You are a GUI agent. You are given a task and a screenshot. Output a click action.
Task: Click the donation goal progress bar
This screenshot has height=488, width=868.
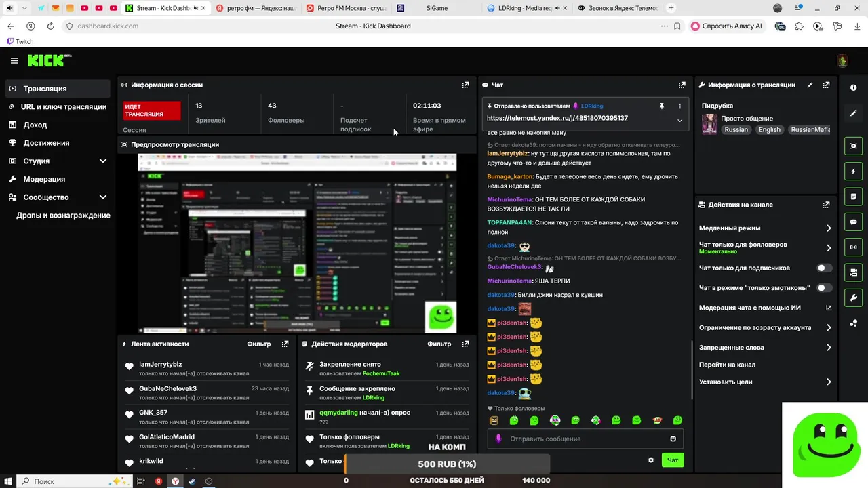point(447,464)
